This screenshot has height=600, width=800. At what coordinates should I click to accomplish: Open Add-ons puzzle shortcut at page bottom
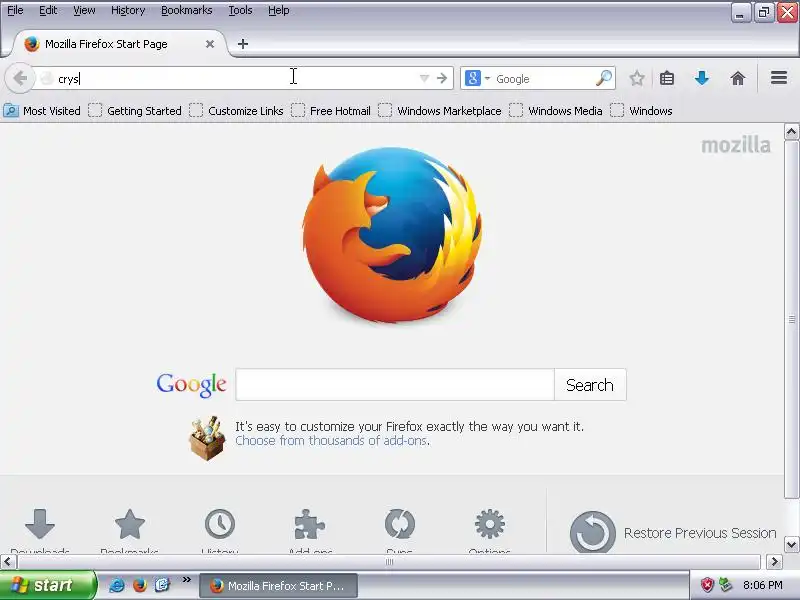point(310,526)
